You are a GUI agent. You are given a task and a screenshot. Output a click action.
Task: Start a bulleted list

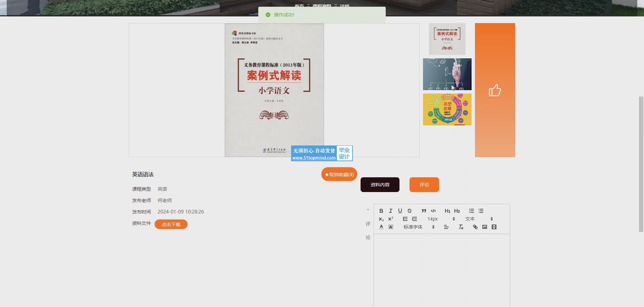coord(481,211)
